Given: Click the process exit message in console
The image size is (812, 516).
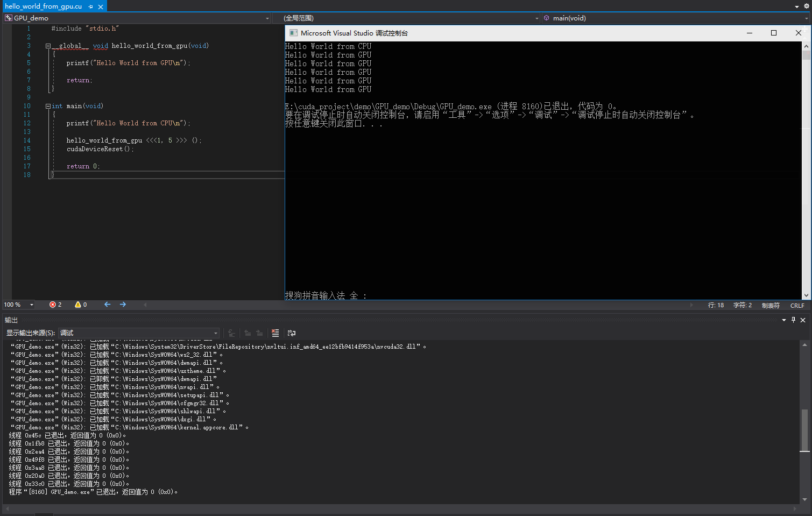Looking at the screenshot, I should [x=451, y=107].
